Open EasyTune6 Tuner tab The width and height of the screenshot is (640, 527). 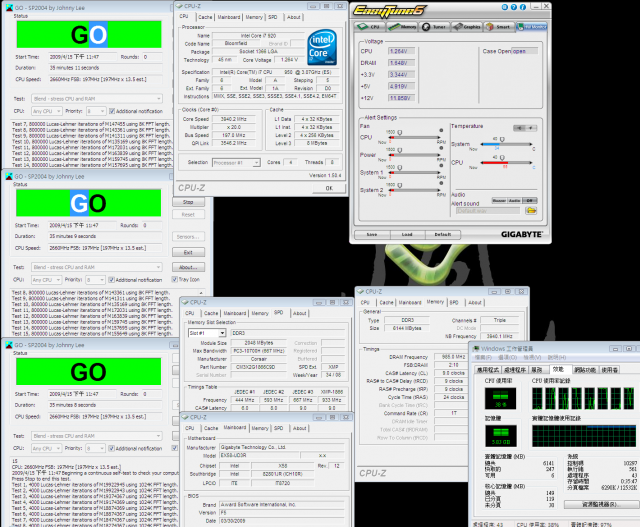[434, 27]
